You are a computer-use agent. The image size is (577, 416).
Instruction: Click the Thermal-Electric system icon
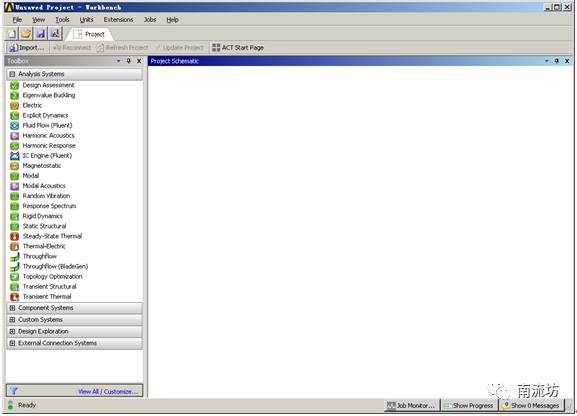[14, 246]
